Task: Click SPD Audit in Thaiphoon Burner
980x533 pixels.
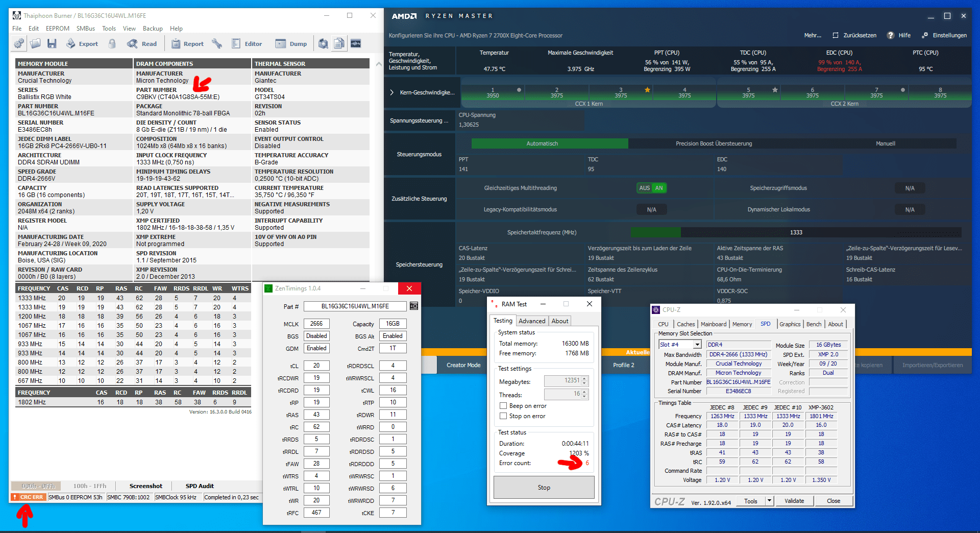Action: click(200, 486)
